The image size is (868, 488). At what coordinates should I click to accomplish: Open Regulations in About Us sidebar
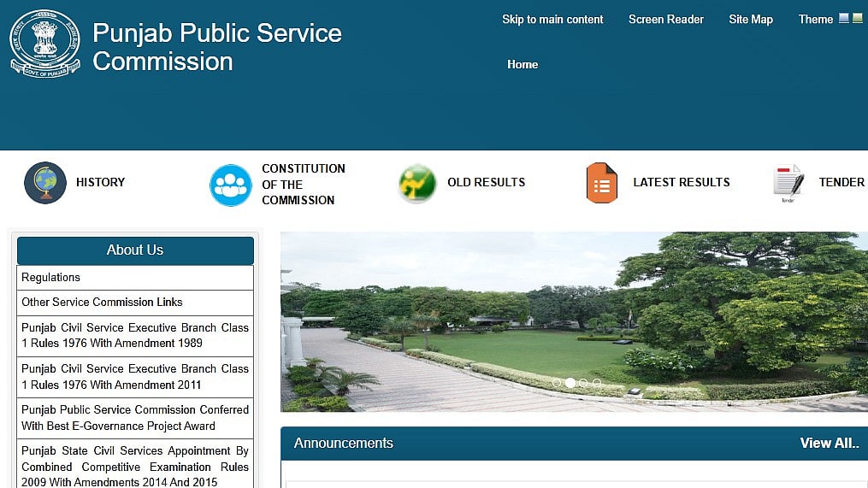[50, 278]
